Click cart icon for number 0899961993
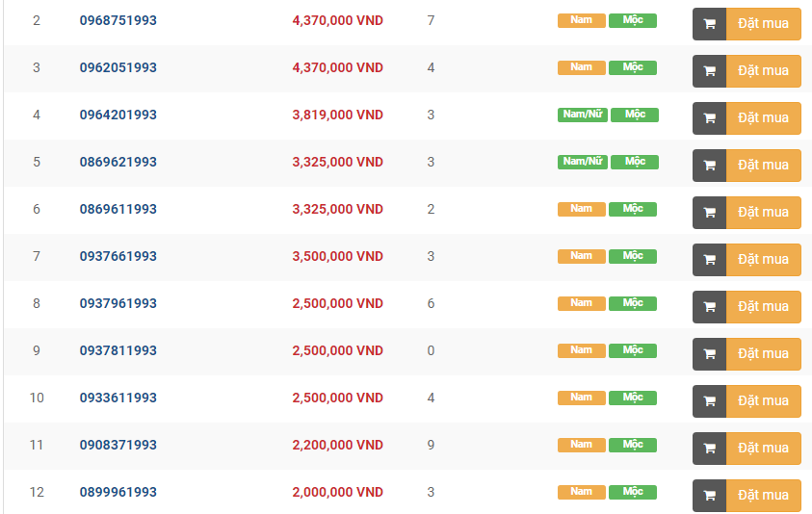Viewport: 812px width, 514px height. tap(709, 496)
